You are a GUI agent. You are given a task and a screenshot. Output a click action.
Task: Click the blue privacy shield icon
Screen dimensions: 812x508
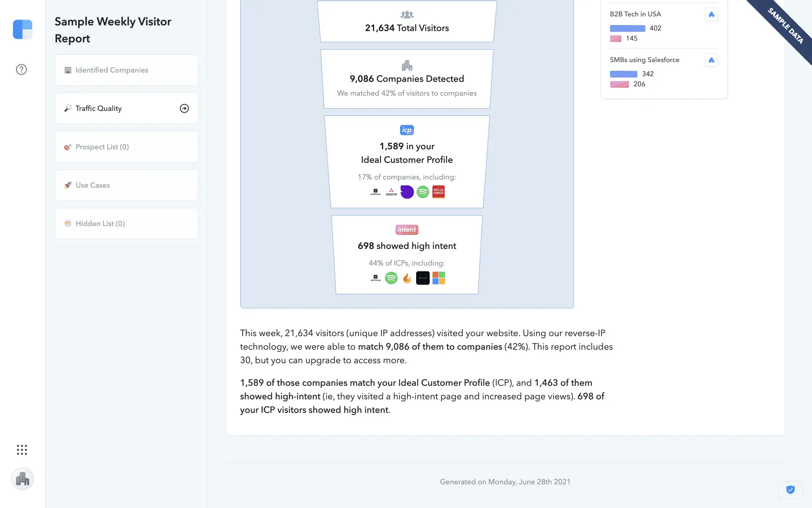790,490
